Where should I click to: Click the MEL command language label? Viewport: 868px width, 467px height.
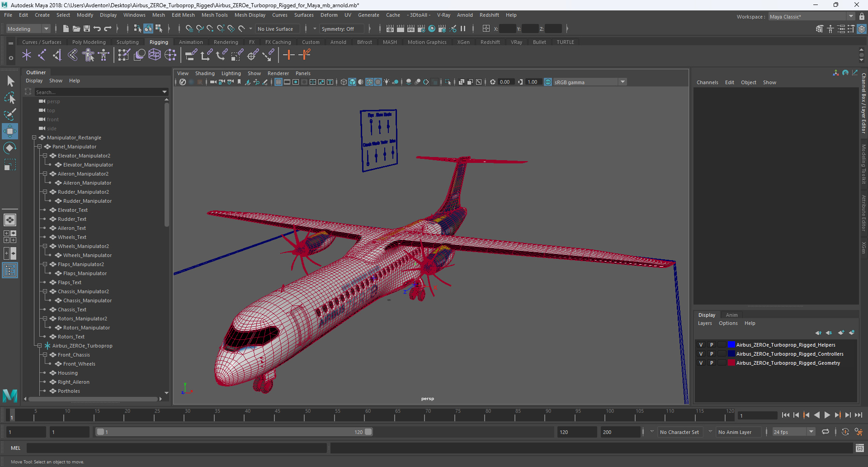click(x=16, y=448)
